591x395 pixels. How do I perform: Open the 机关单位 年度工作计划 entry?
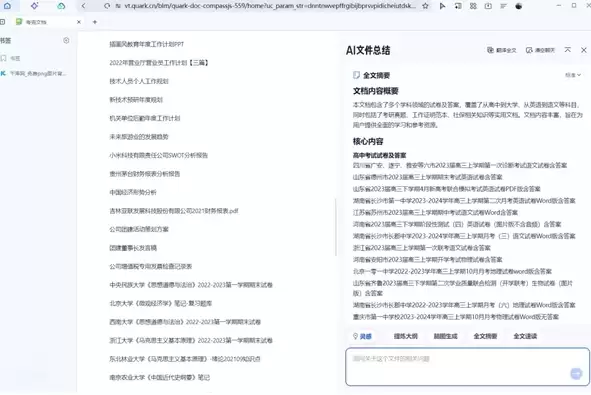[145, 118]
